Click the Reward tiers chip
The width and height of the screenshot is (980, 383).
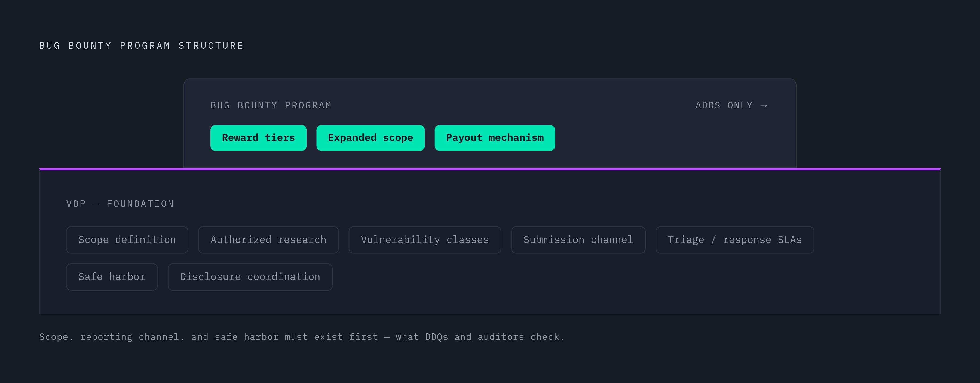(x=258, y=138)
